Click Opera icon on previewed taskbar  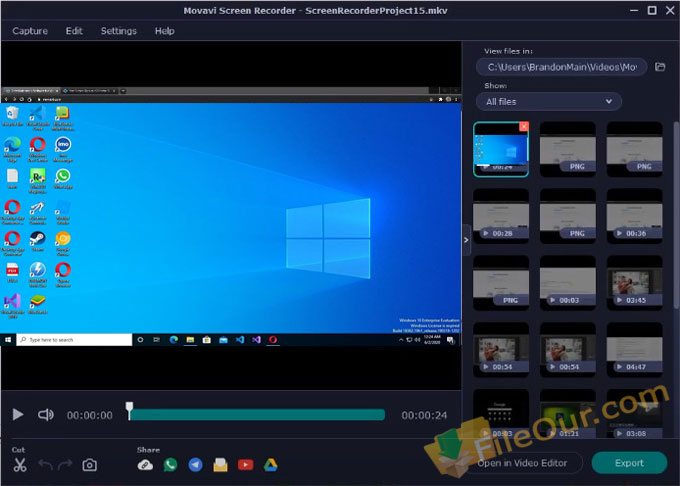[x=273, y=340]
